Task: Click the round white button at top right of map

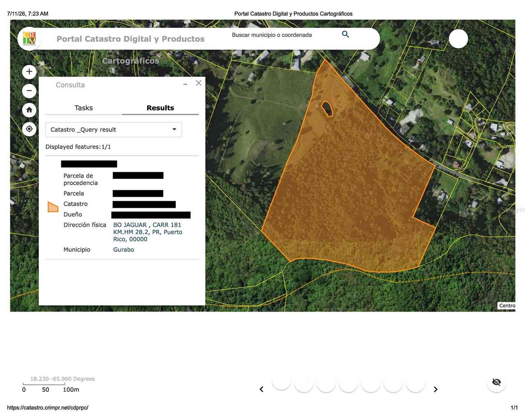Action: 458,38
